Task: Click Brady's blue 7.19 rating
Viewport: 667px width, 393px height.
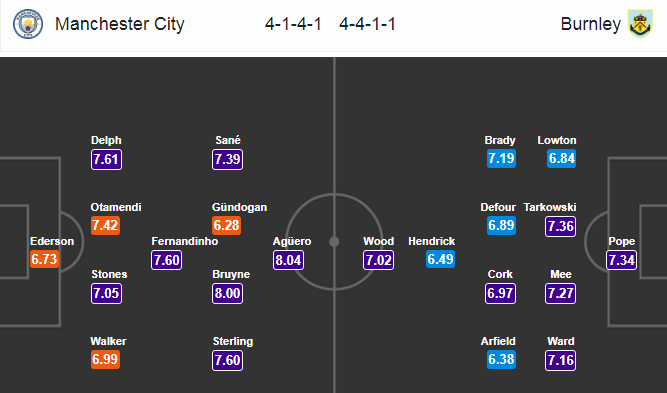Action: (x=501, y=158)
